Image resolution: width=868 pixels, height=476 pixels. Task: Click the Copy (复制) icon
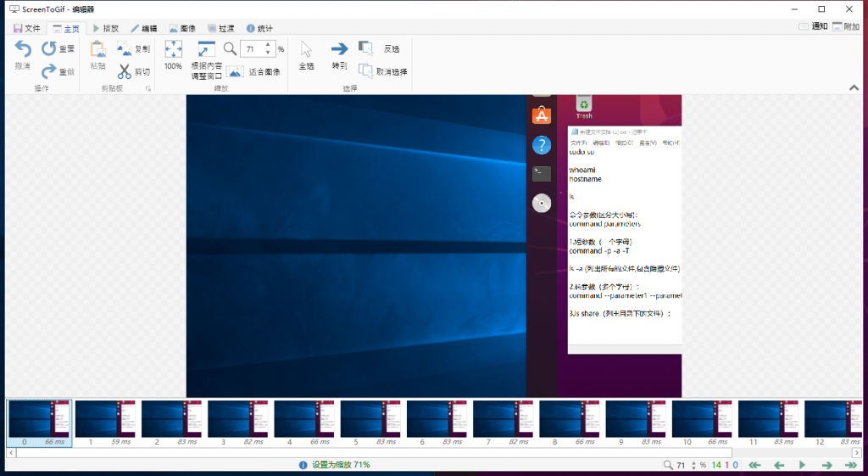click(x=125, y=49)
